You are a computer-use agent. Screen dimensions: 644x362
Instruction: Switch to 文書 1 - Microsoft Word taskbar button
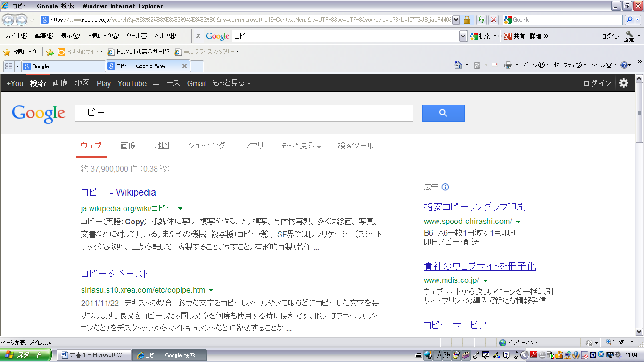click(x=93, y=355)
